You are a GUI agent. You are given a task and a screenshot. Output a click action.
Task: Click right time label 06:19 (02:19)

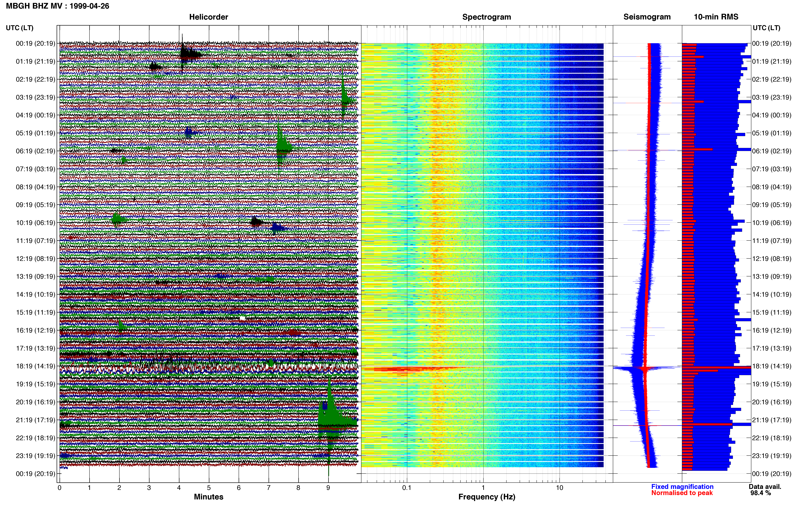coord(771,151)
